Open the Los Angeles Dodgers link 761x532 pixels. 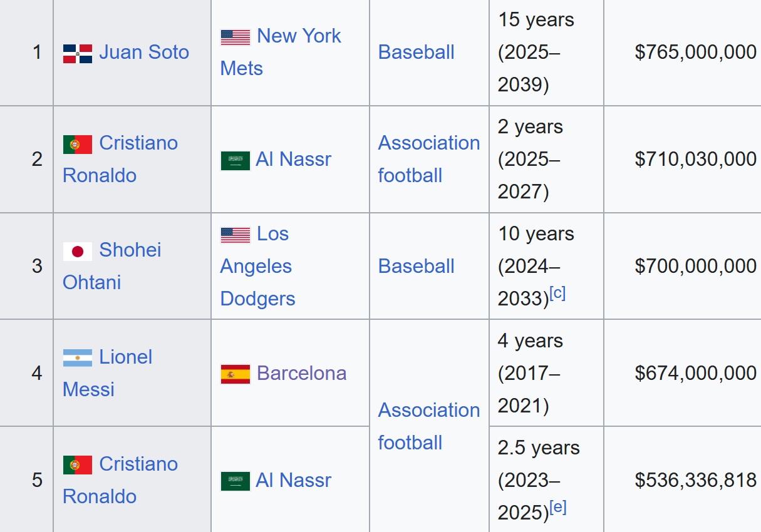tap(257, 266)
